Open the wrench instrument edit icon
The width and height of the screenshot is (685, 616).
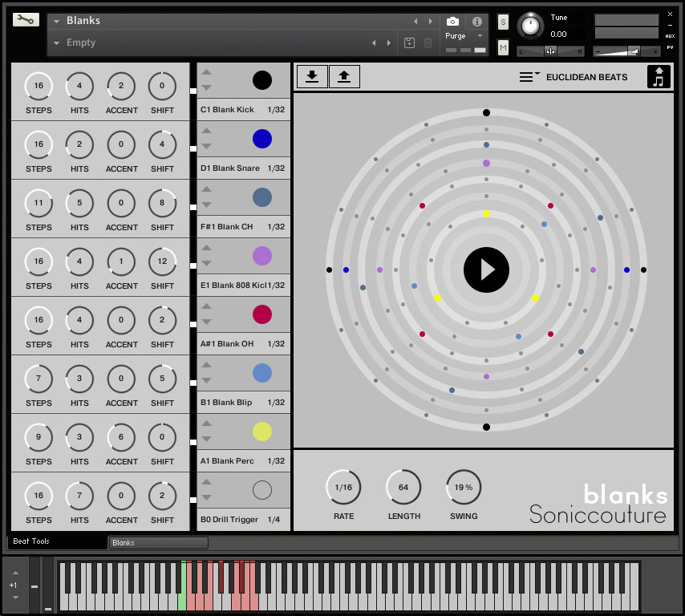tap(26, 20)
